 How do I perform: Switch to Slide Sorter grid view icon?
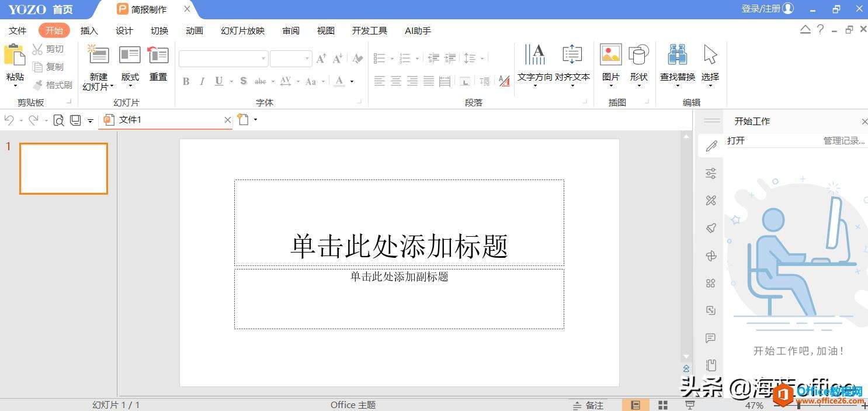tap(663, 405)
